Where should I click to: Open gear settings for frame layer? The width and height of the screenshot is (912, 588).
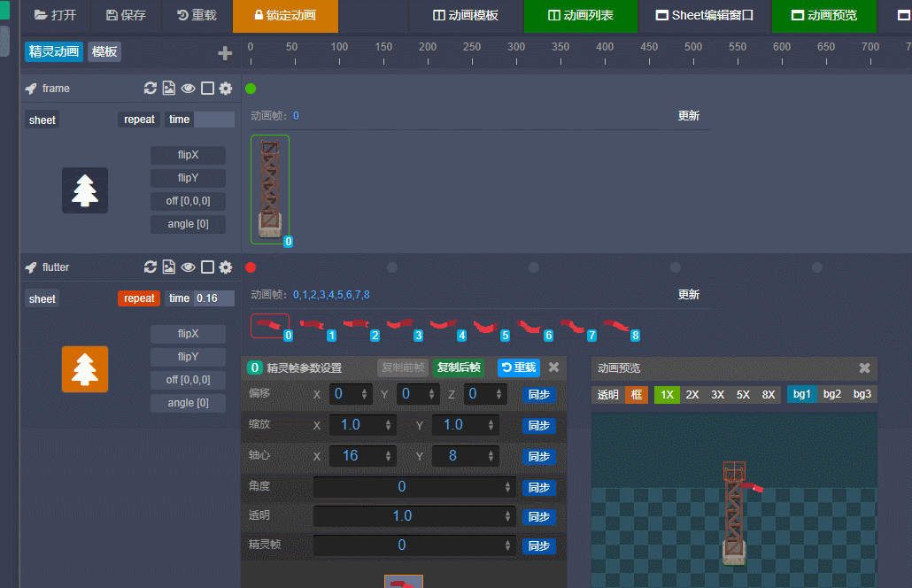tap(226, 89)
